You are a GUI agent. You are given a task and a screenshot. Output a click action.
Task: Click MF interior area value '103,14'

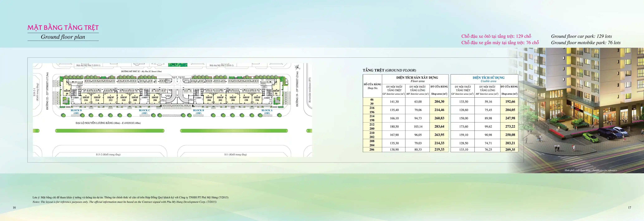418,127
